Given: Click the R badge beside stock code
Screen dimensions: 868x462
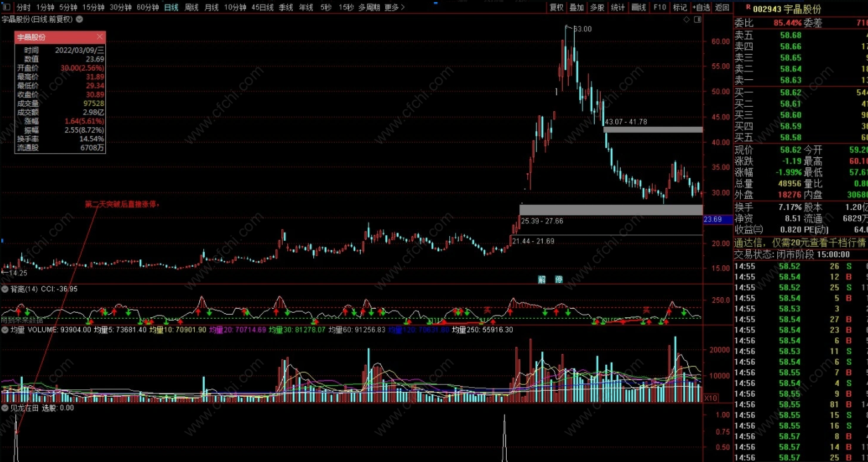Looking at the screenshot, I should 748,8.
